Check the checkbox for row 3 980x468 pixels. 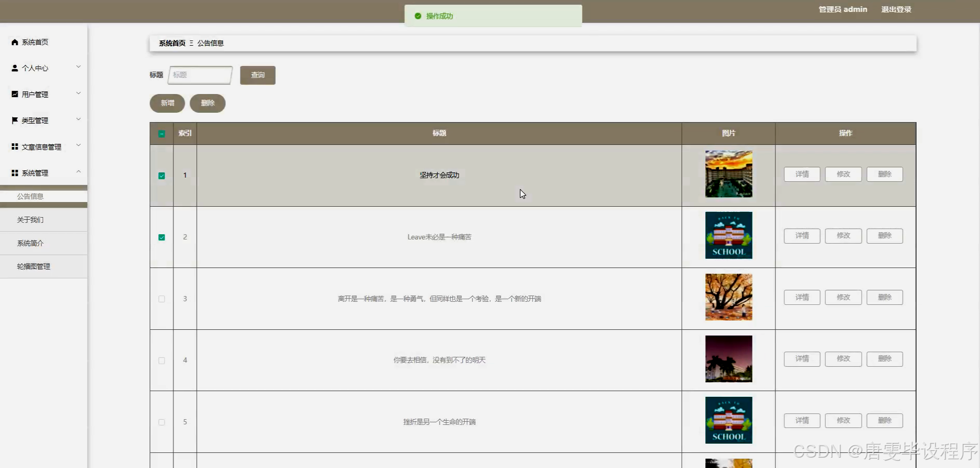coord(162,299)
